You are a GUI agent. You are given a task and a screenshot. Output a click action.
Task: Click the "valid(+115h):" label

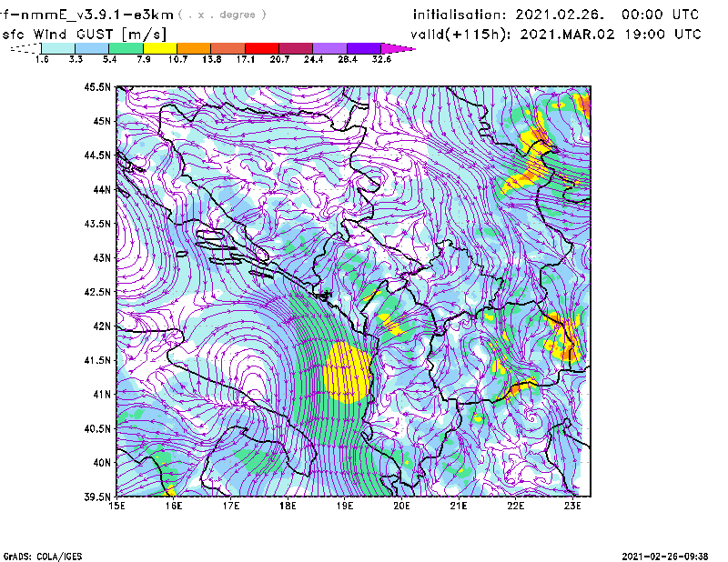pos(460,35)
